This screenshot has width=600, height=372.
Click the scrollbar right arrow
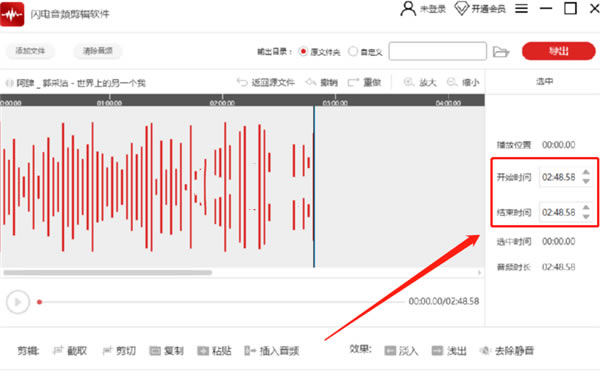coord(479,273)
